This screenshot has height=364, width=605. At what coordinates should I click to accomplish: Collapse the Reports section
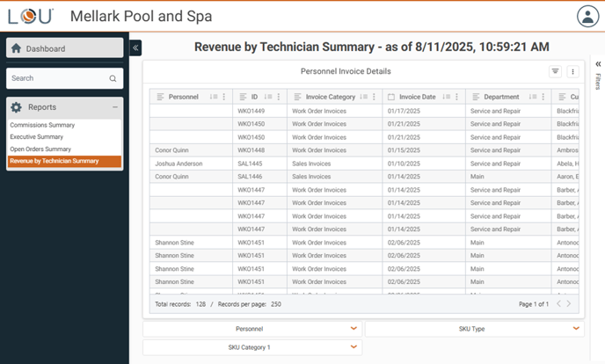pyautogui.click(x=114, y=107)
